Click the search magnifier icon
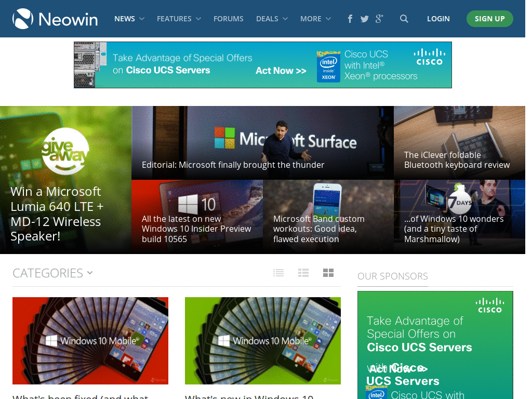Viewport: 532px width, 399px height. (x=404, y=19)
